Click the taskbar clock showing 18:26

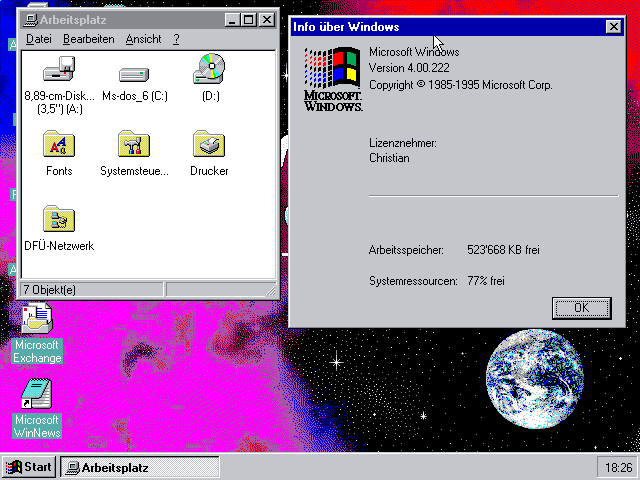click(x=618, y=467)
